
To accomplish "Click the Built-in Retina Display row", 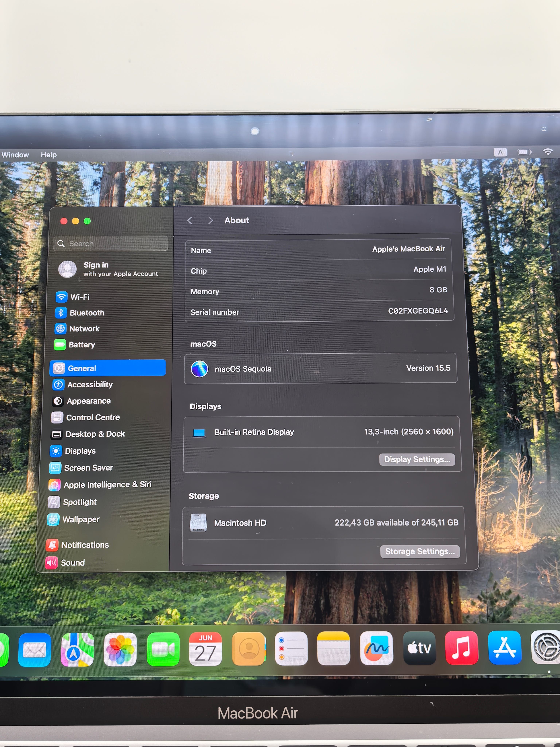I will (x=322, y=432).
